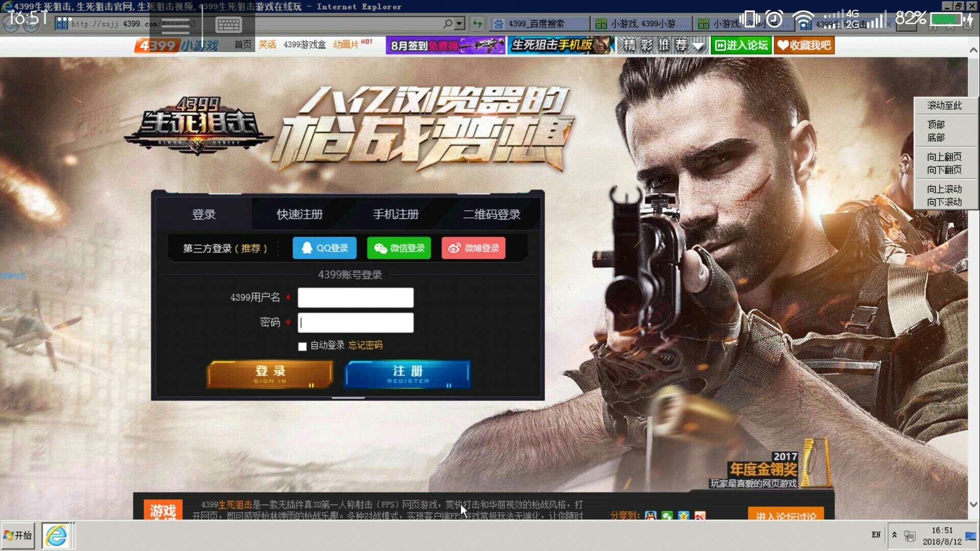Expand the address bar dropdown arrow
Image resolution: width=980 pixels, height=551 pixels.
[460, 23]
